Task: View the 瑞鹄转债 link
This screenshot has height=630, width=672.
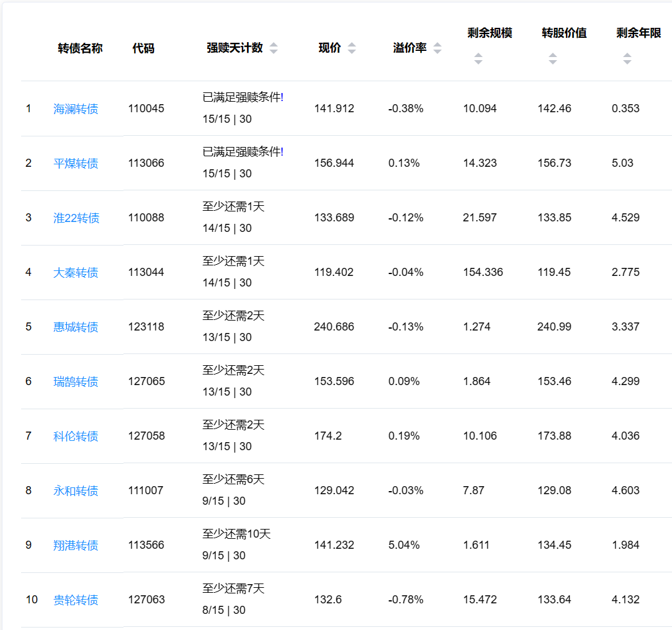Action: coord(76,382)
